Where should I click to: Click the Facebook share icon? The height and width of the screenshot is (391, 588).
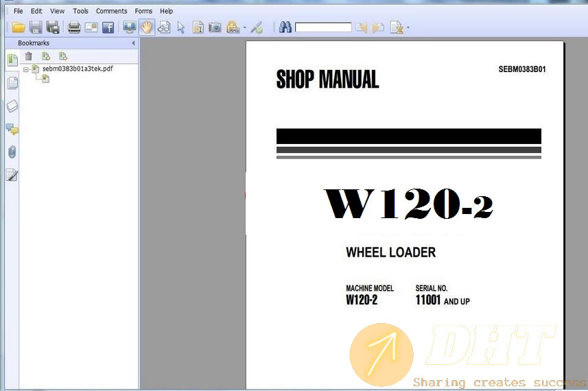coord(108,27)
